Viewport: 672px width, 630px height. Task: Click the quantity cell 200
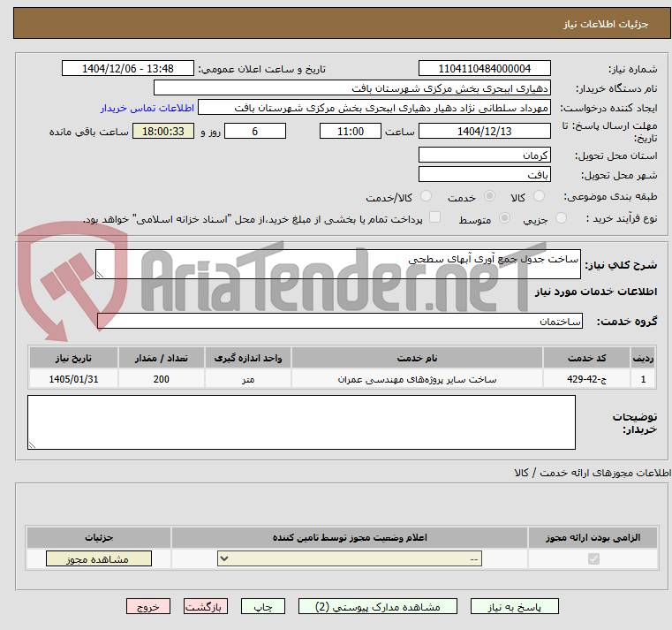(x=161, y=379)
